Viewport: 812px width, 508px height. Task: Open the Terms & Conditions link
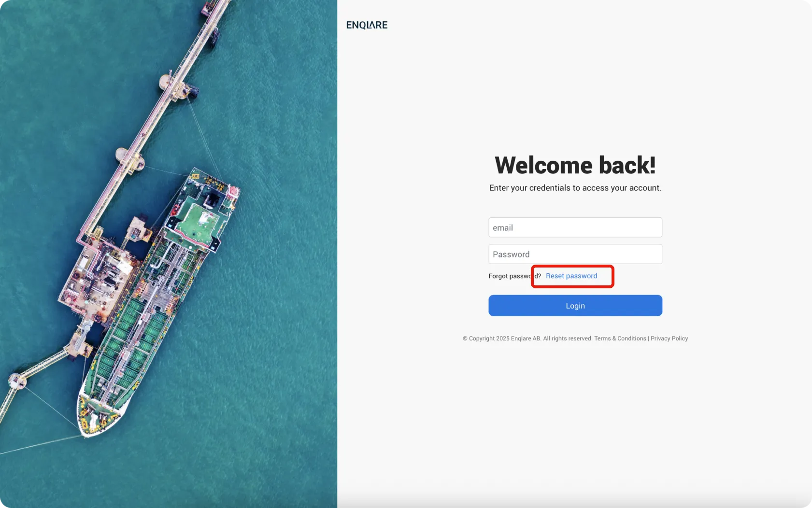pyautogui.click(x=620, y=339)
